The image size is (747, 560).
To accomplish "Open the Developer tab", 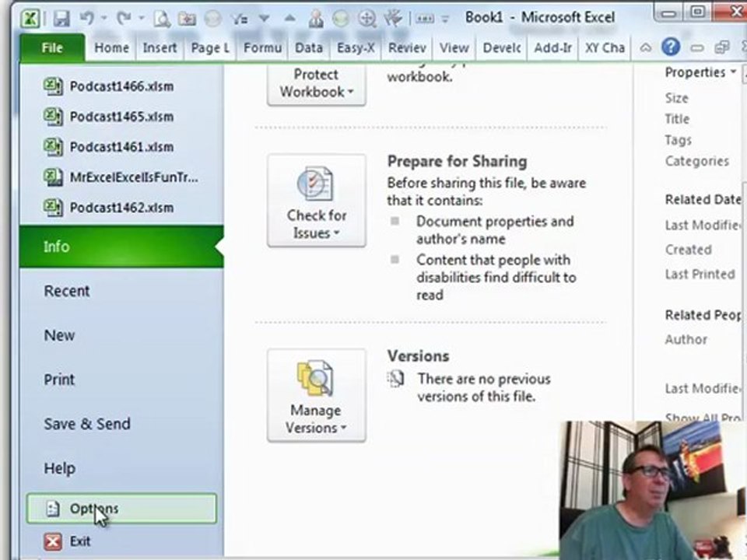I will coord(502,47).
